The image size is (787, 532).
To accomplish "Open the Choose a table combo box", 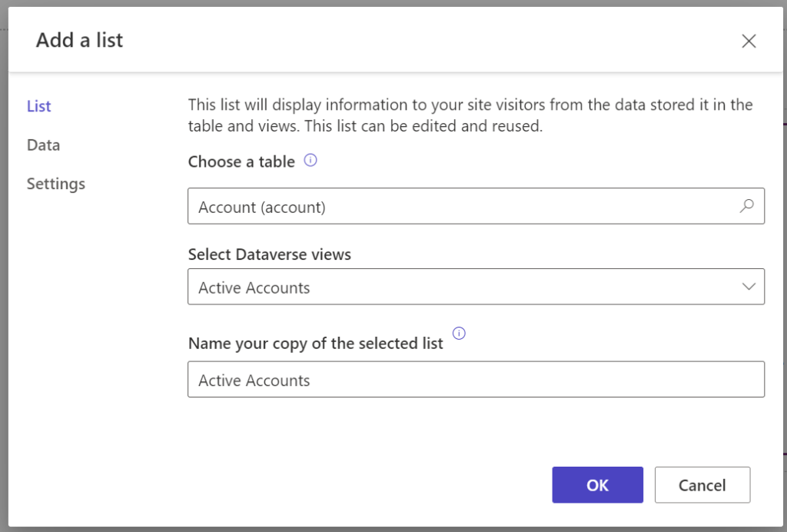I will coord(476,206).
